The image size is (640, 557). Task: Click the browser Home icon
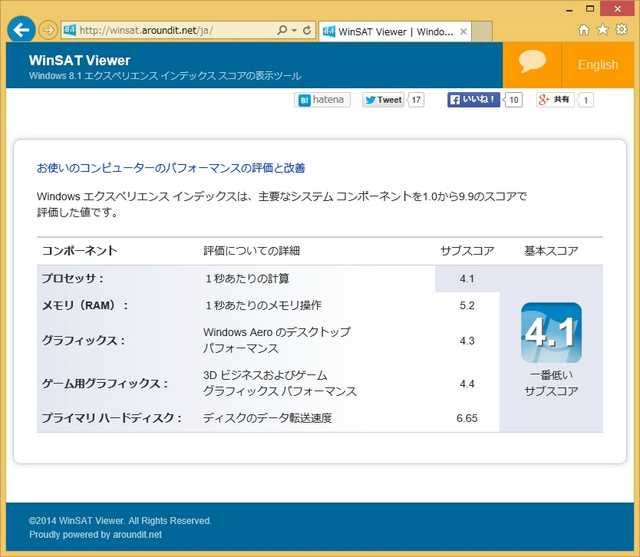584,30
